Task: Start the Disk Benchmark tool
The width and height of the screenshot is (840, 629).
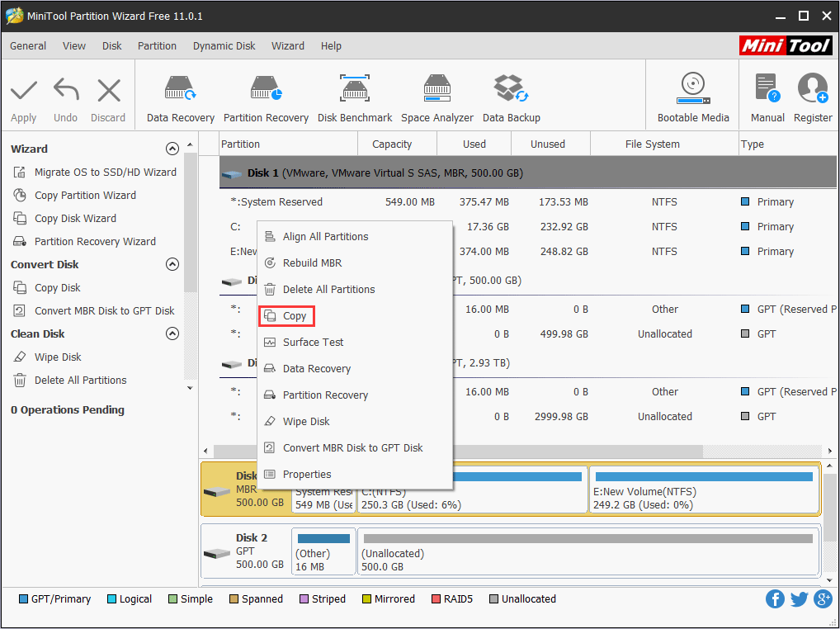Action: pyautogui.click(x=355, y=94)
